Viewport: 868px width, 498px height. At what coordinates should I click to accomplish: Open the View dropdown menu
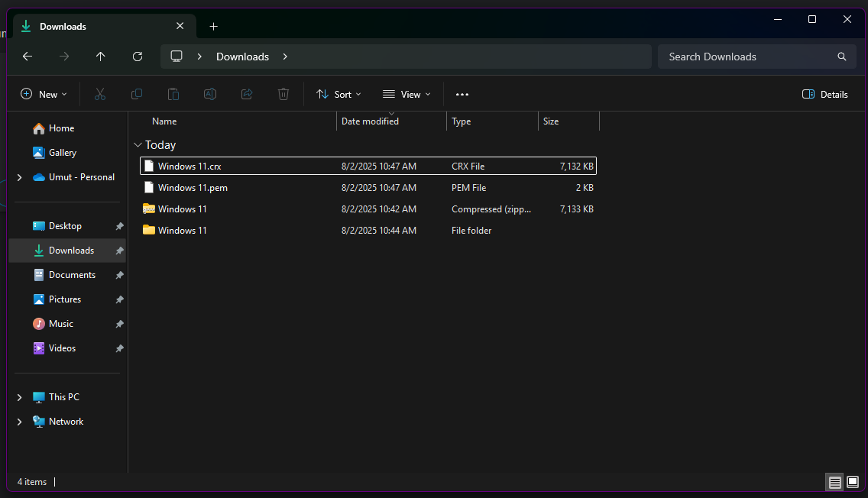pos(406,95)
